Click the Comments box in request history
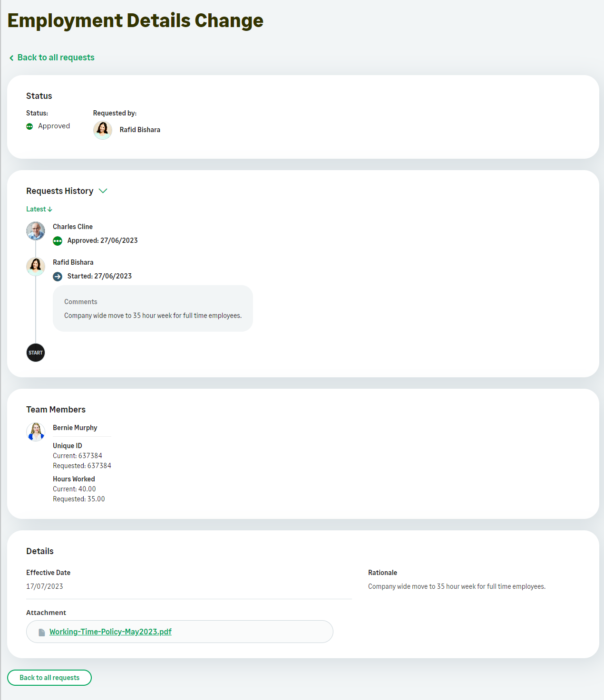Image resolution: width=604 pixels, height=700 pixels. [153, 308]
